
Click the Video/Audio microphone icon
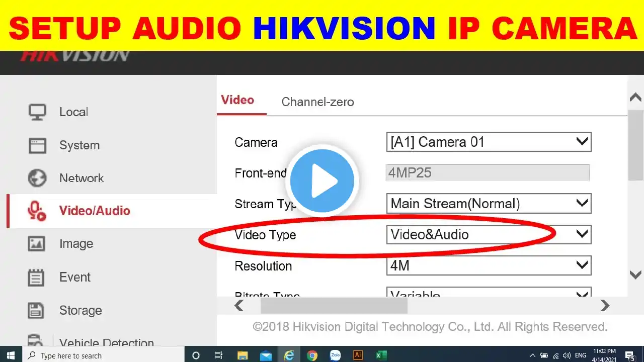tap(37, 211)
